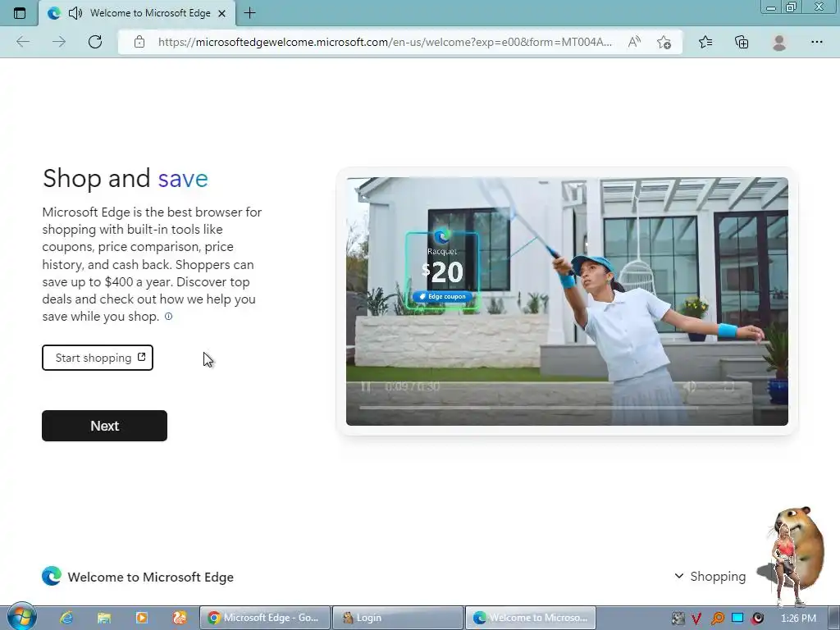Switch to Microsoft Edge - Go... Chrome window
840x630 pixels.
coord(265,618)
